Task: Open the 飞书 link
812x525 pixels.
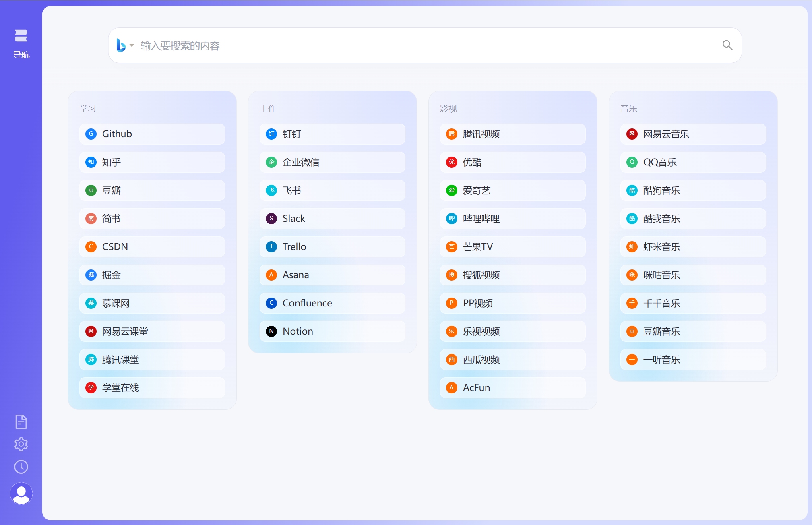Action: click(x=333, y=190)
